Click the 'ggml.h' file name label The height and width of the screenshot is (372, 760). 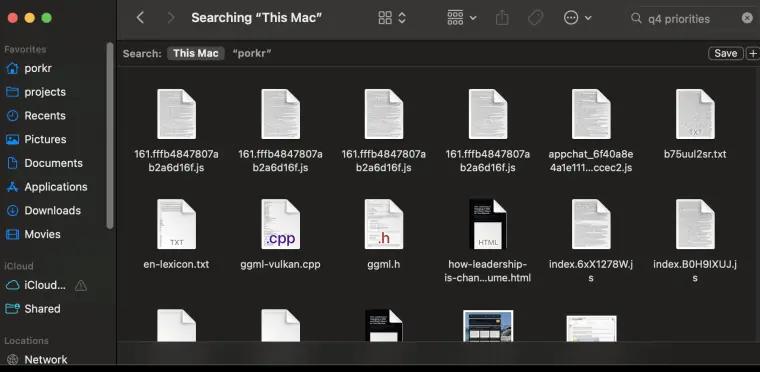tap(384, 265)
